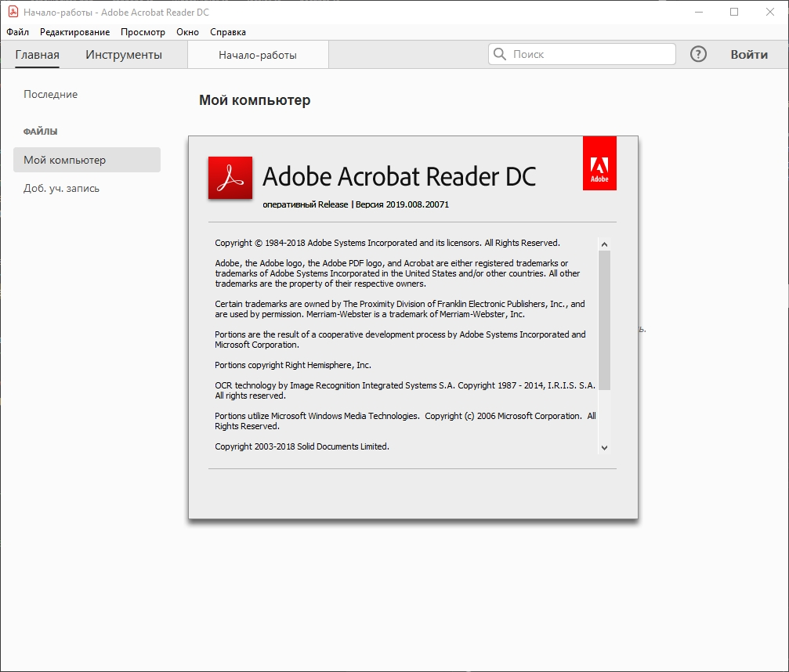Click the Adobe Acrobat Reader DC title
The height and width of the screenshot is (672, 789).
click(x=400, y=176)
